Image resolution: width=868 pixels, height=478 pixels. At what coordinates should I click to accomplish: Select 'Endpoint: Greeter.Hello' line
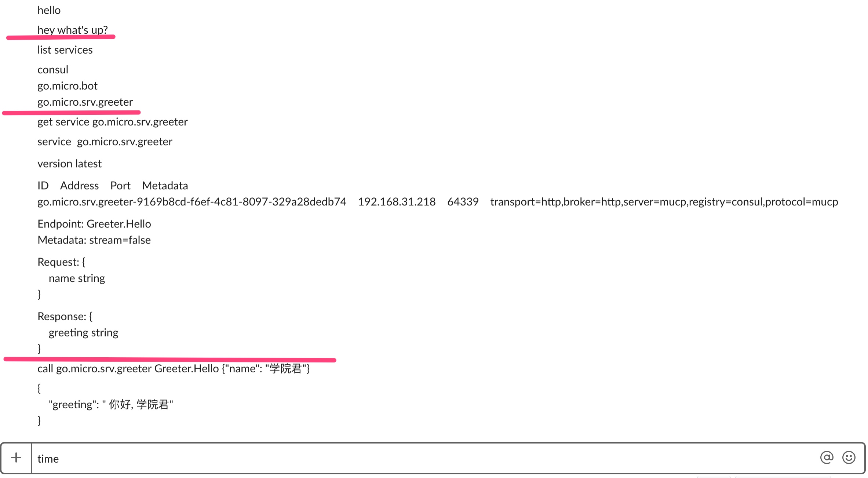(x=94, y=224)
